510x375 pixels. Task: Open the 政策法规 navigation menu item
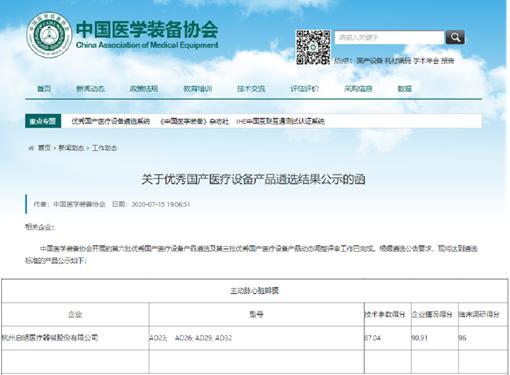[x=144, y=89]
